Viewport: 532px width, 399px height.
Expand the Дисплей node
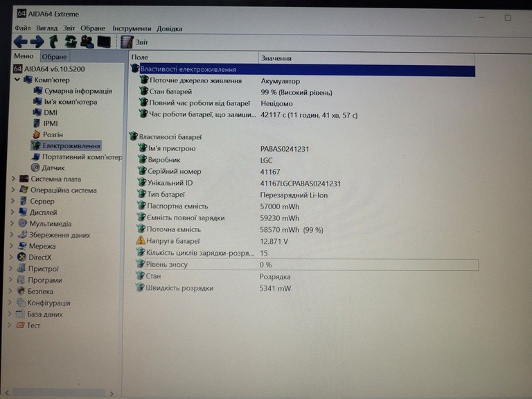coord(12,212)
